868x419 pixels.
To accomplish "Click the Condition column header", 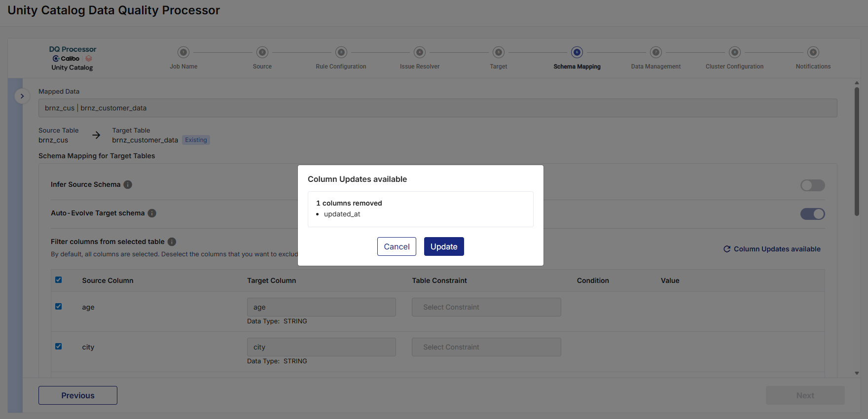I will pos(593,280).
